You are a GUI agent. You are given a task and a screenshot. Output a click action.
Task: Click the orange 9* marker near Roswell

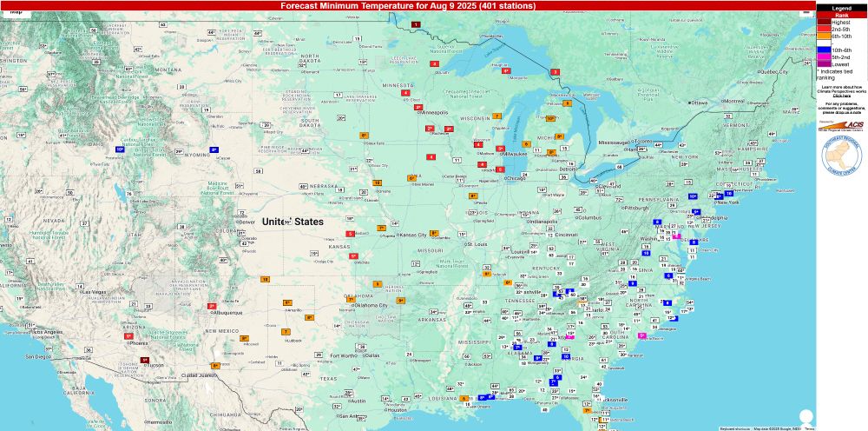(x=244, y=339)
